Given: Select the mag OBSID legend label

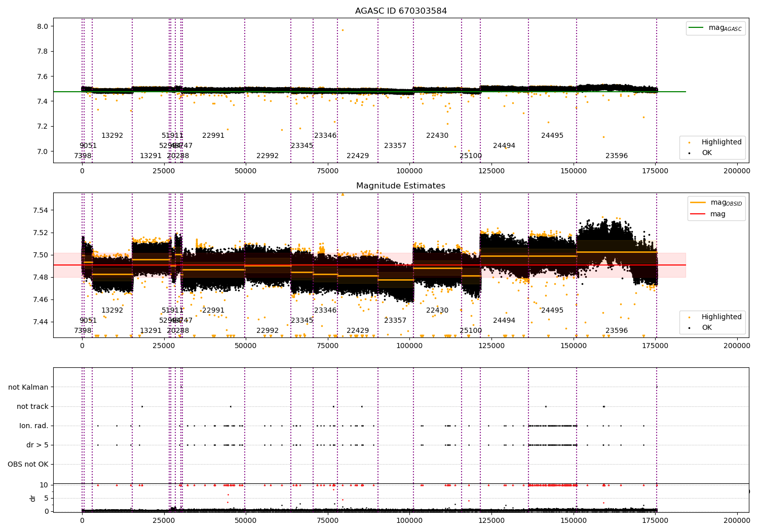Looking at the screenshot, I should coord(726,203).
